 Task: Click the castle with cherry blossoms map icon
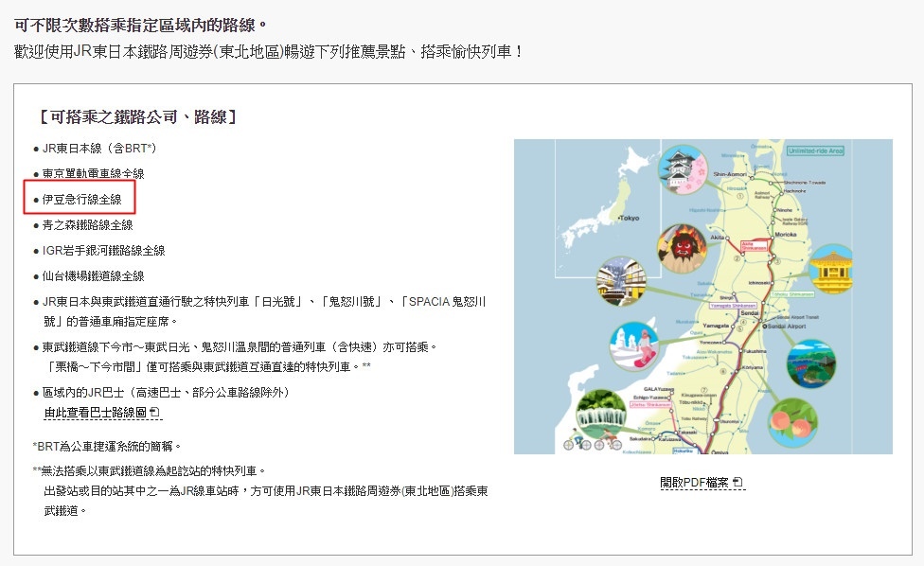tap(683, 169)
